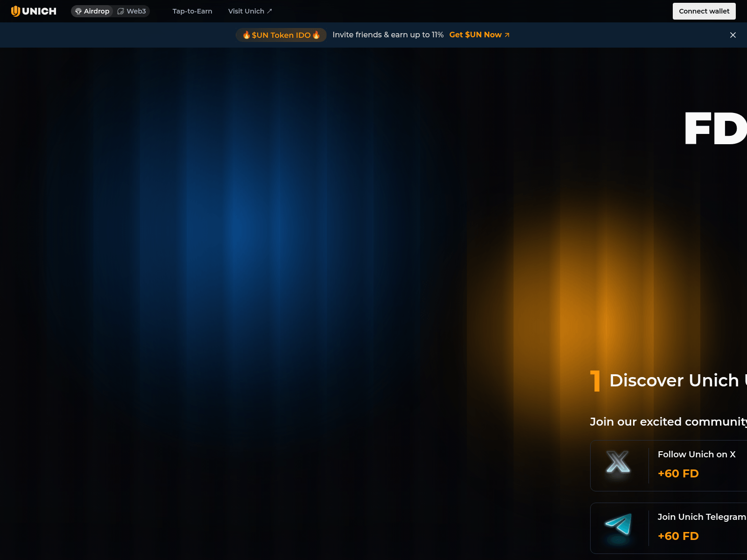Click the Unich shield logo icon
Image resolution: width=747 pixels, height=560 pixels.
pos(15,11)
